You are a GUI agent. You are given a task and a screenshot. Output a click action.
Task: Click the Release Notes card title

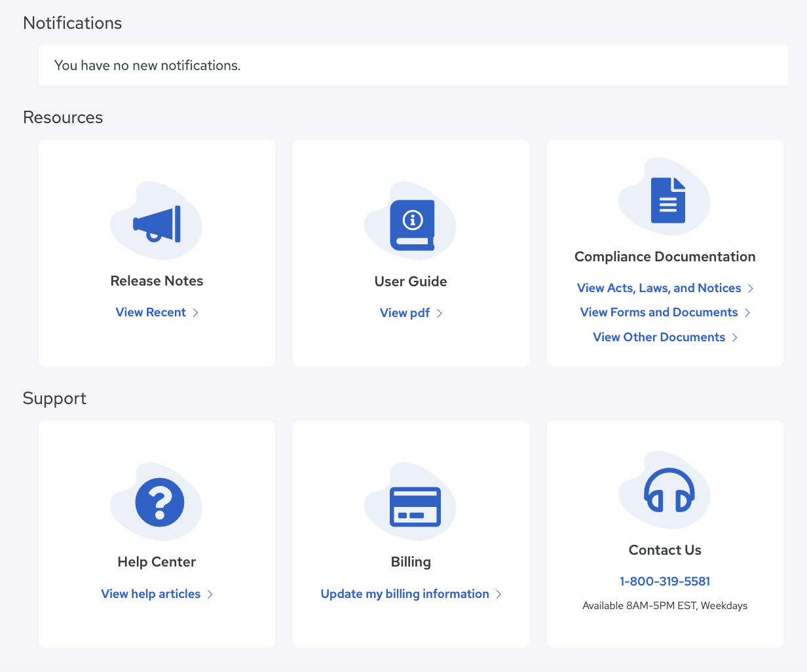pyautogui.click(x=157, y=281)
